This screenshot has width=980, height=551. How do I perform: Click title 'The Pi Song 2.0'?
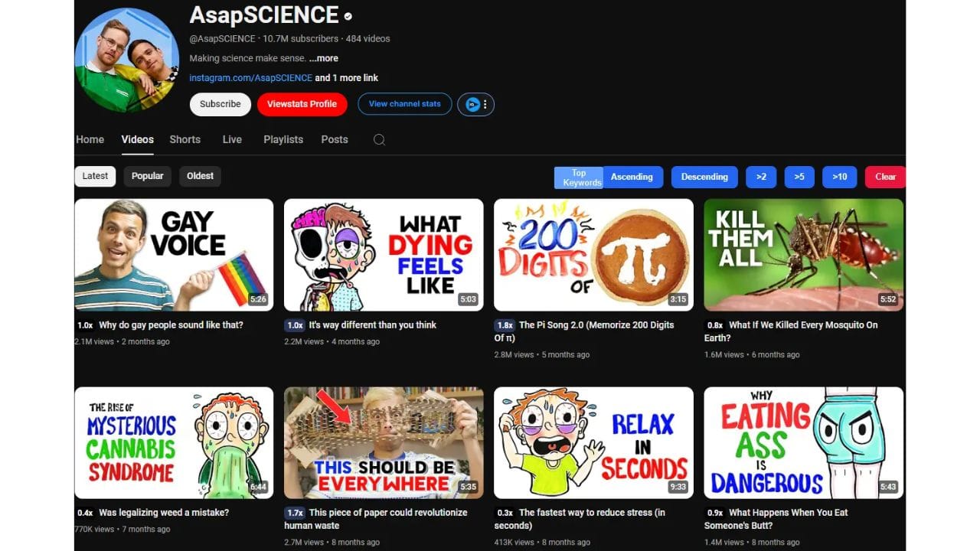coord(584,331)
